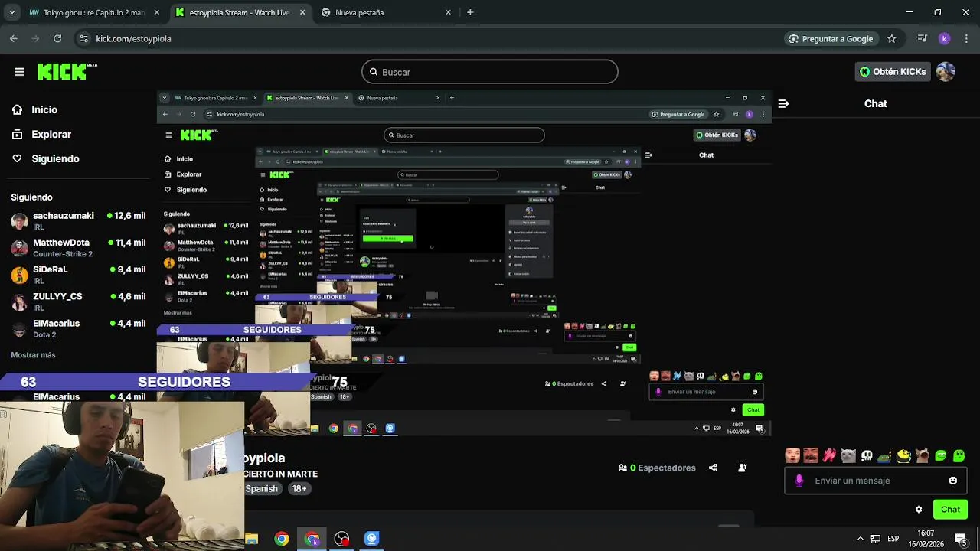Click the Enviar un mensaje input
The image size is (980, 551).
click(x=875, y=481)
